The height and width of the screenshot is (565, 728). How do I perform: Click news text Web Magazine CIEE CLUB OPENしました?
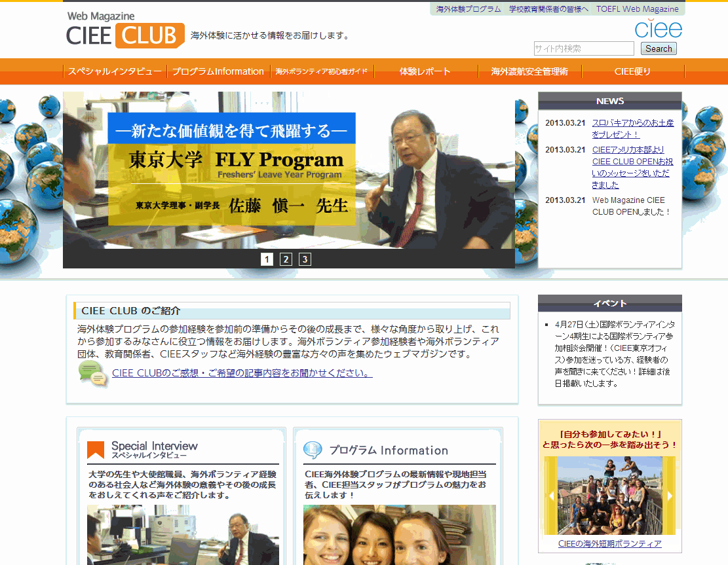630,206
